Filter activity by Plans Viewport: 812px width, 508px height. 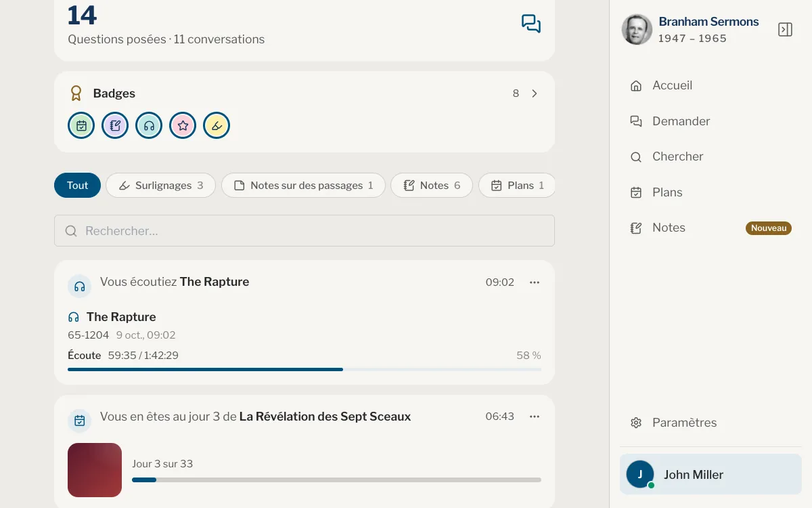tap(517, 186)
